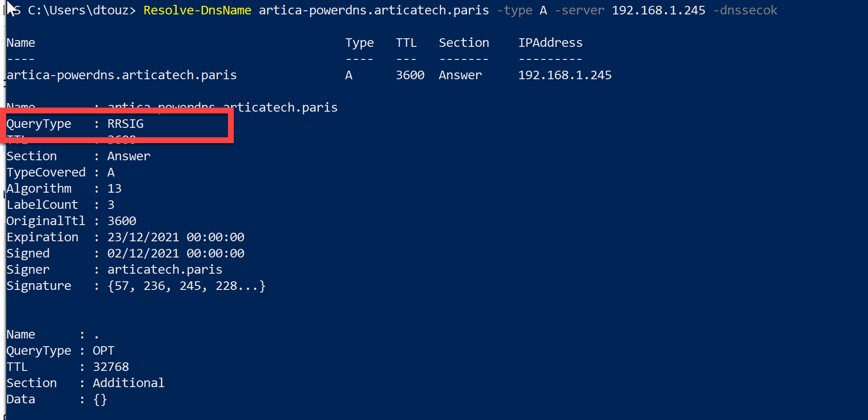Image resolution: width=868 pixels, height=420 pixels.
Task: Click the -type parameter in the command
Action: click(x=514, y=10)
